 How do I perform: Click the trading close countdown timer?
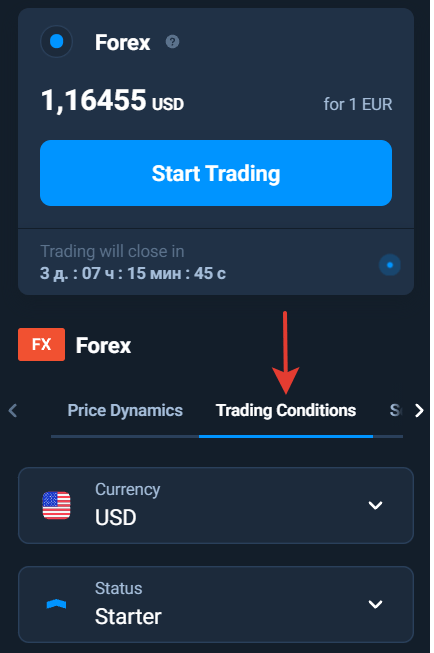click(133, 274)
